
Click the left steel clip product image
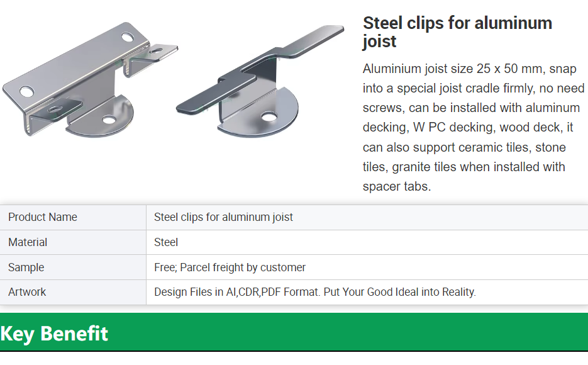(90, 79)
